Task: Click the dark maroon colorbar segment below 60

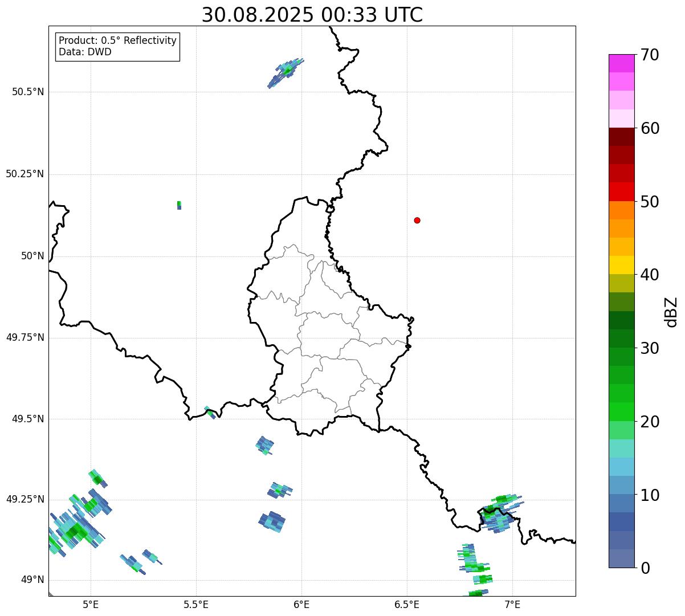Action: (621, 137)
